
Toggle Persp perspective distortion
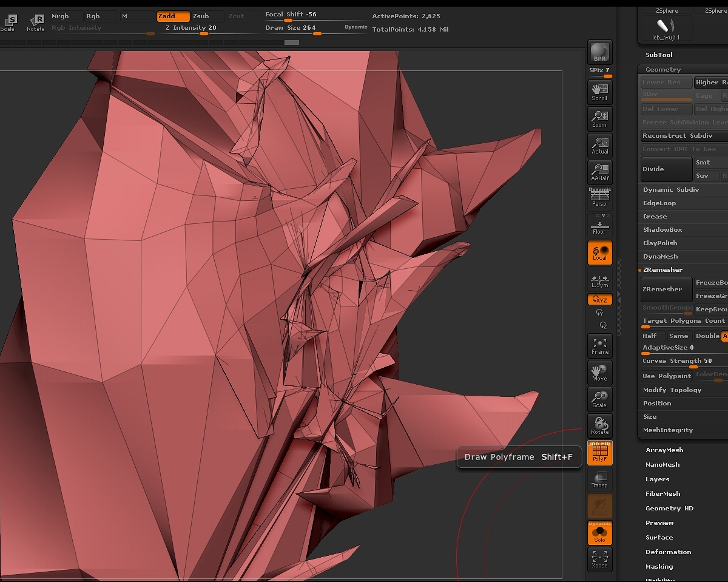pos(600,198)
